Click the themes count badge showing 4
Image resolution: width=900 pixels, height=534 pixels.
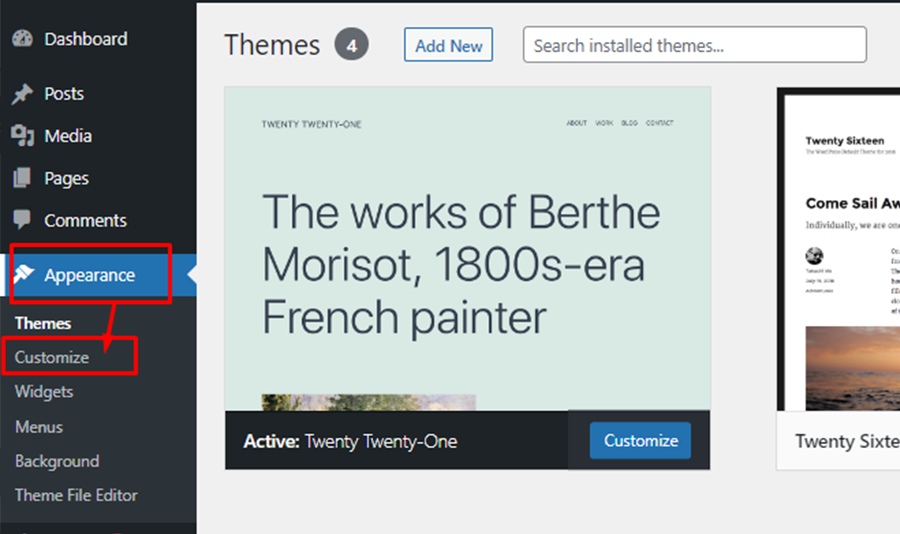pyautogui.click(x=352, y=44)
